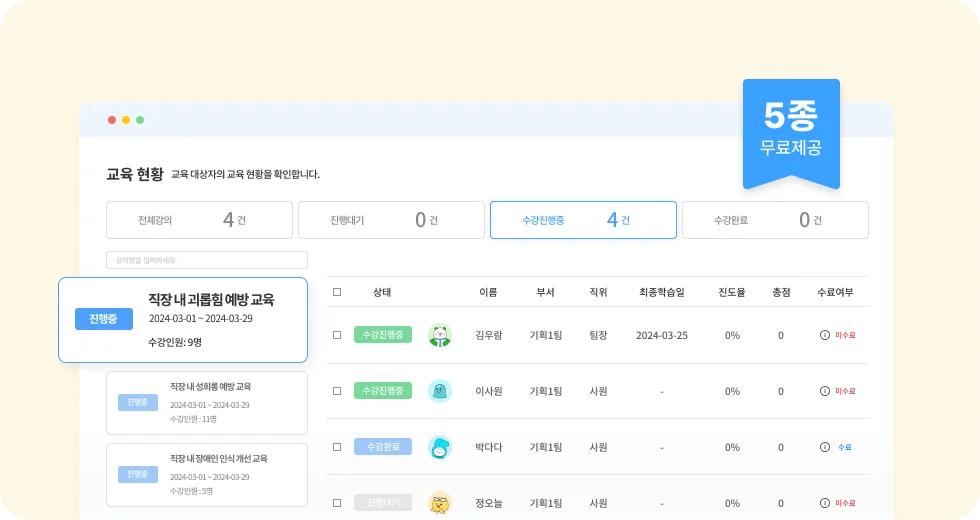Image resolution: width=980 pixels, height=520 pixels.
Task: Switch to the 진행대기 0건 tab
Action: [x=391, y=220]
